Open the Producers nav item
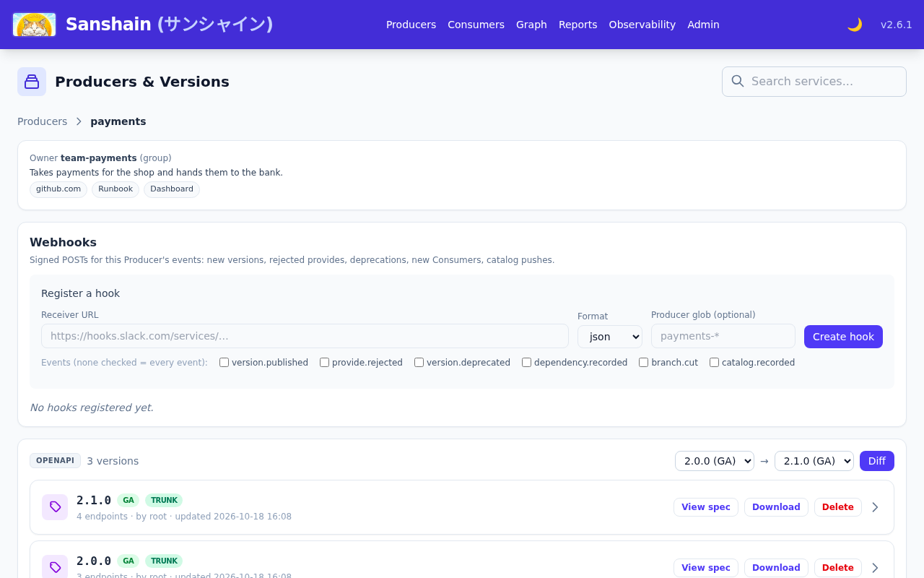 click(411, 25)
